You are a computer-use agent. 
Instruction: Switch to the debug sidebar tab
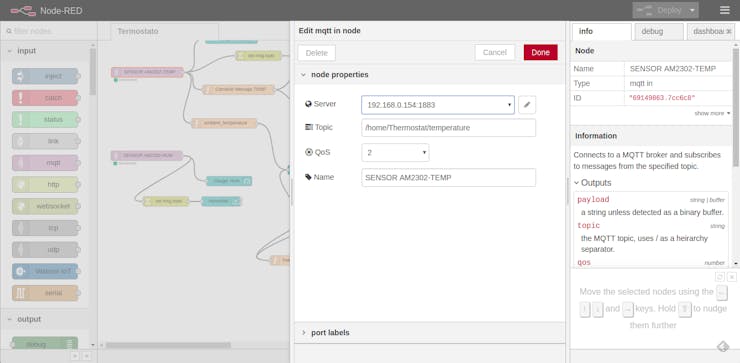[658, 31]
